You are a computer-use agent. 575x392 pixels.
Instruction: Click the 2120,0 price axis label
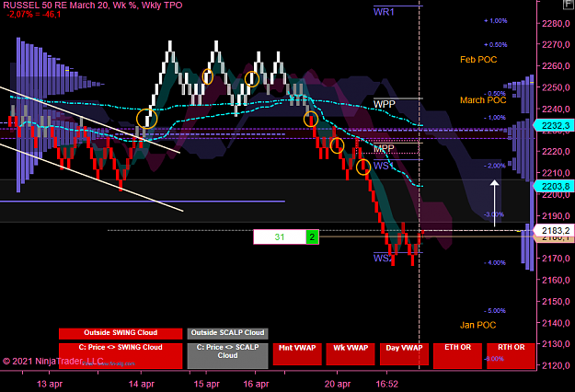coord(556,365)
